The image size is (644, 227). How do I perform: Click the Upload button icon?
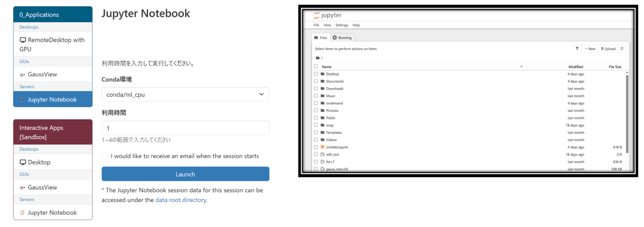pos(602,49)
